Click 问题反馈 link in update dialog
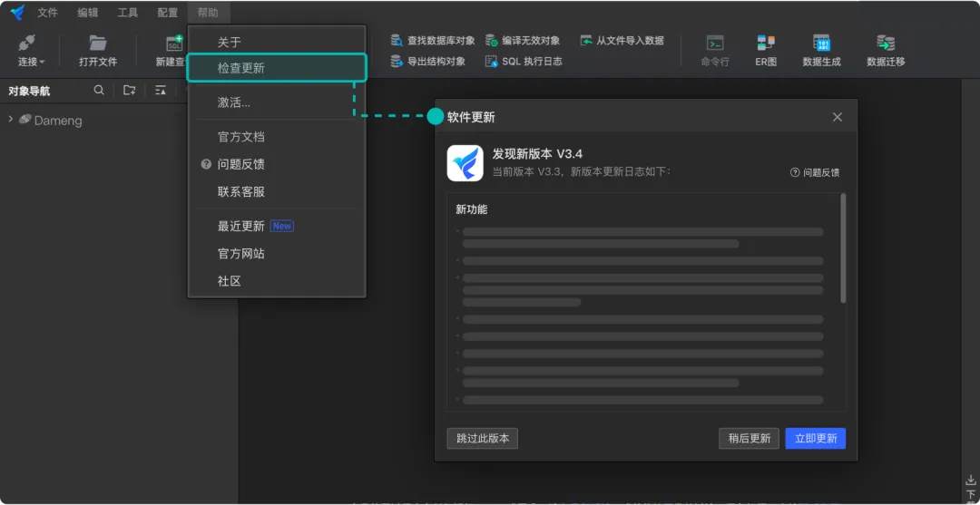Screen dimensions: 980x505 (815, 172)
